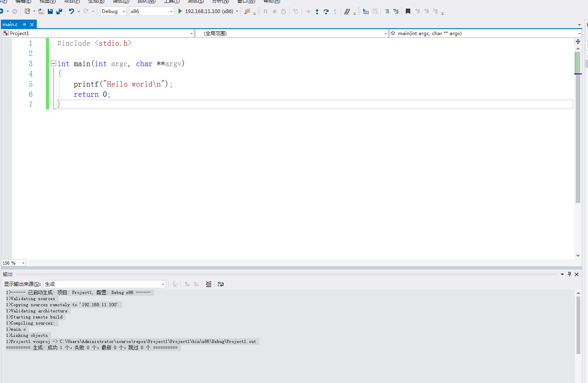Open the x86 platform dropdown
Screen dimensions: 588x383
point(152,11)
